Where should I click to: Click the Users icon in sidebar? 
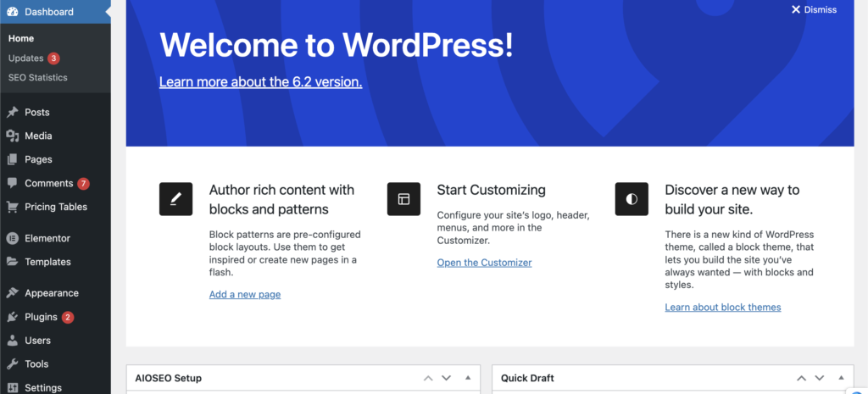pyautogui.click(x=13, y=341)
